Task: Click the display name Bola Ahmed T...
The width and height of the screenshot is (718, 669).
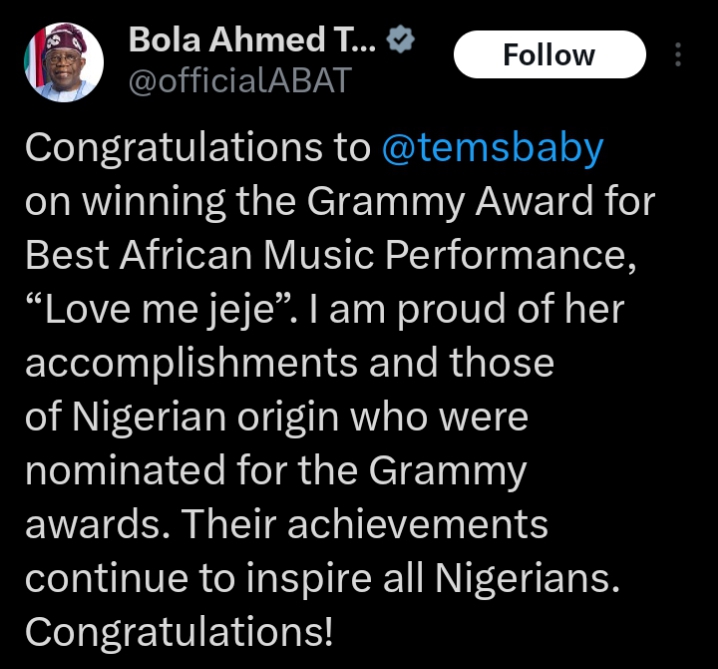Action: coord(252,39)
